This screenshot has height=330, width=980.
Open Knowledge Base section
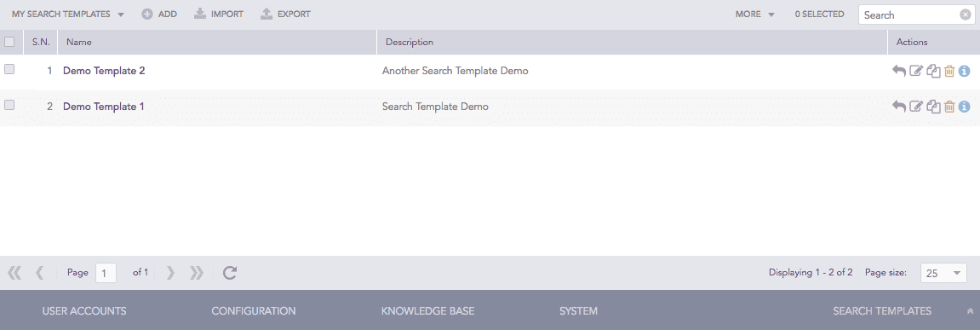pos(428,310)
